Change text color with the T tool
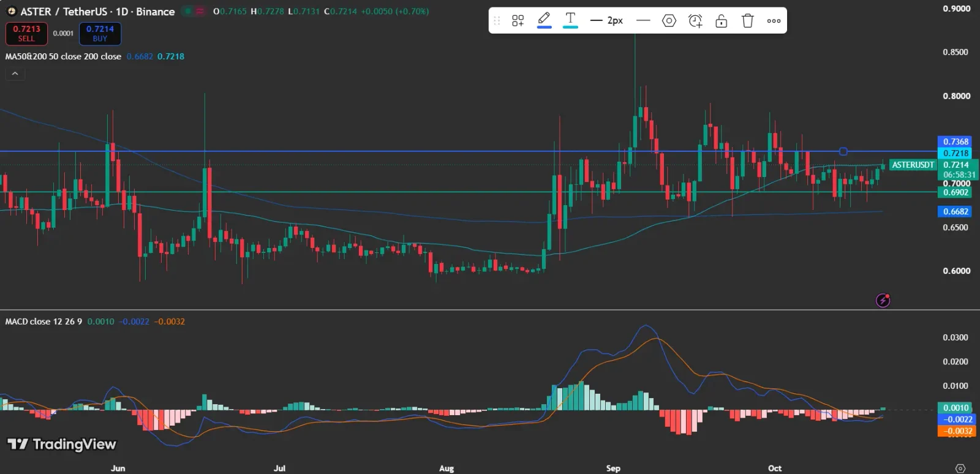980x474 pixels. point(570,20)
